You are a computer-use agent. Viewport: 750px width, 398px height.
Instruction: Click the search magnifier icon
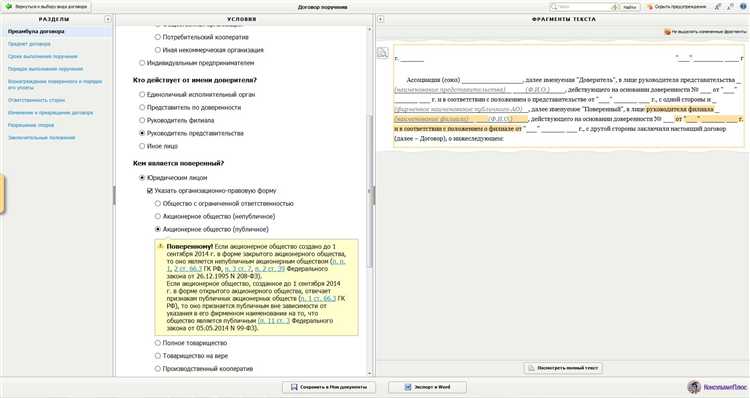coord(555,7)
